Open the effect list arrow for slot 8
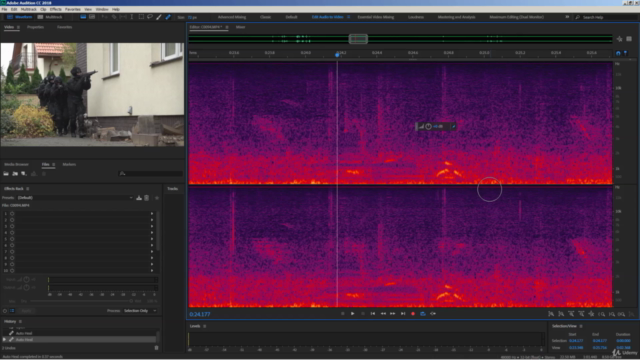 click(x=152, y=258)
